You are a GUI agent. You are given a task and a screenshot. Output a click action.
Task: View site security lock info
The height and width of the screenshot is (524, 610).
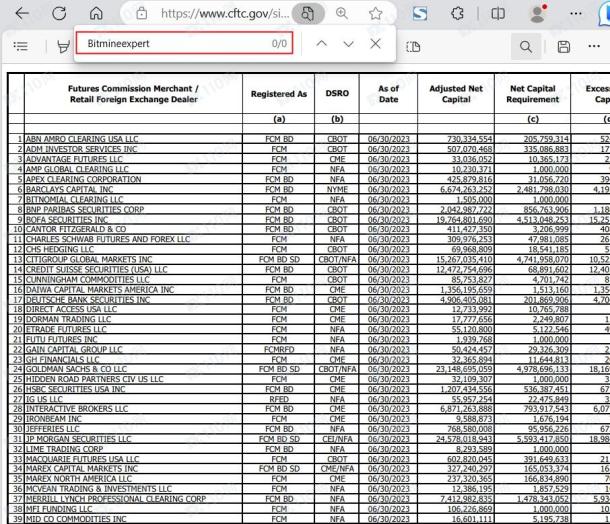[x=142, y=14]
